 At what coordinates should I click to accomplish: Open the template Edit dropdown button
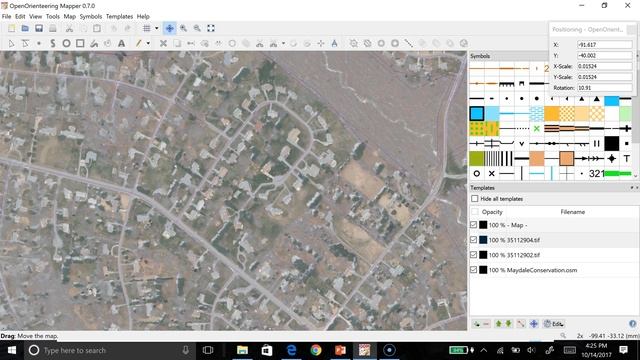point(553,324)
